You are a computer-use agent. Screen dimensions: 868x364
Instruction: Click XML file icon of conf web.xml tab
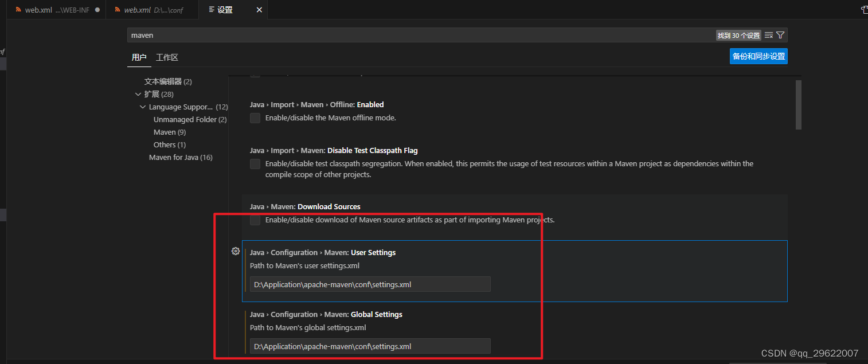point(118,10)
